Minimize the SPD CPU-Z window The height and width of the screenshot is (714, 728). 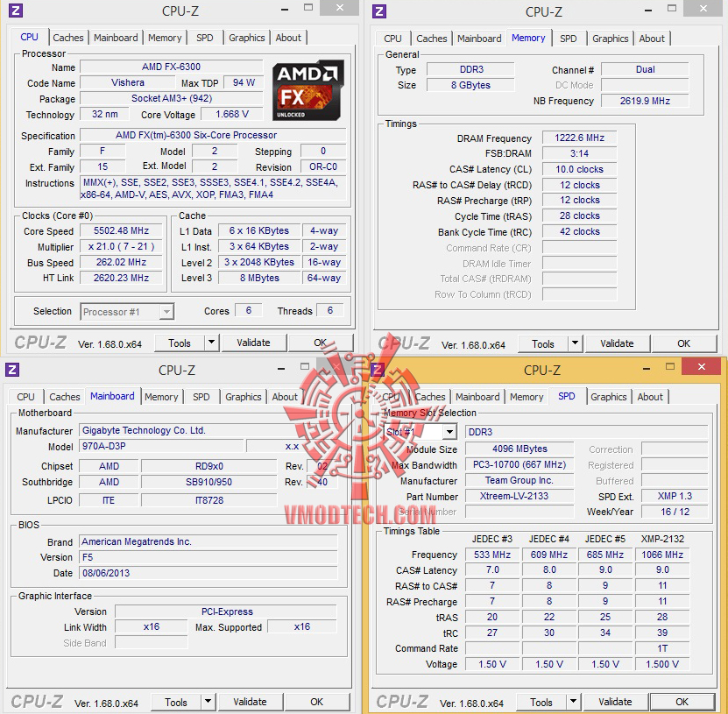[x=647, y=369]
